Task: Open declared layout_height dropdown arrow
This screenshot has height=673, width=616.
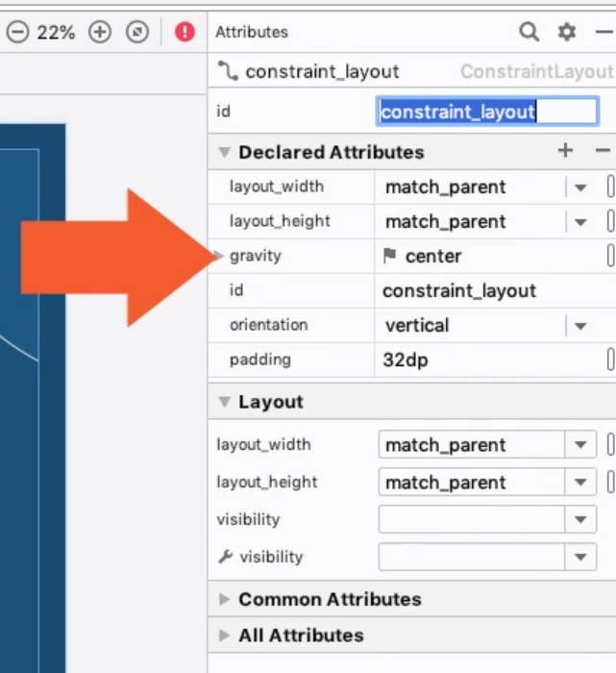Action: point(580,222)
